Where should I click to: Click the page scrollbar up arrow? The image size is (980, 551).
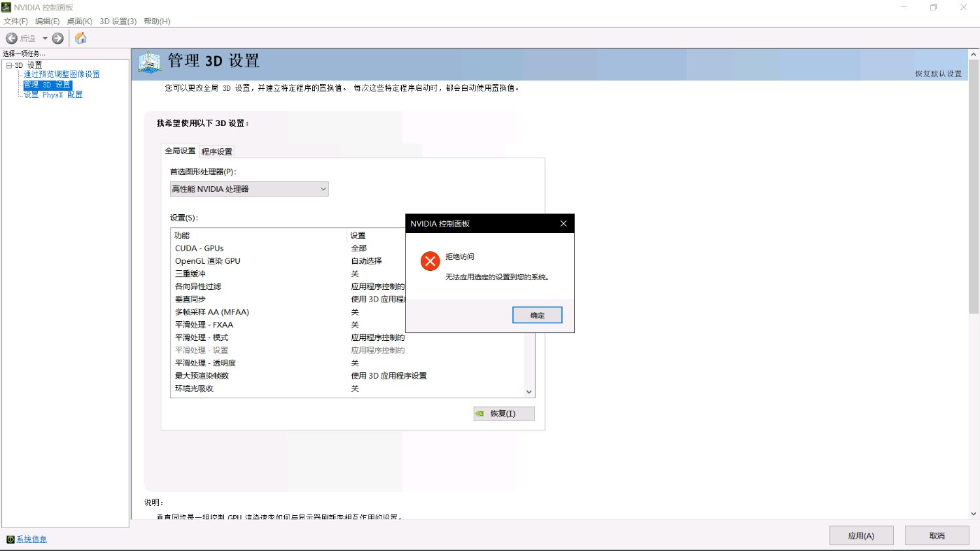[x=974, y=55]
